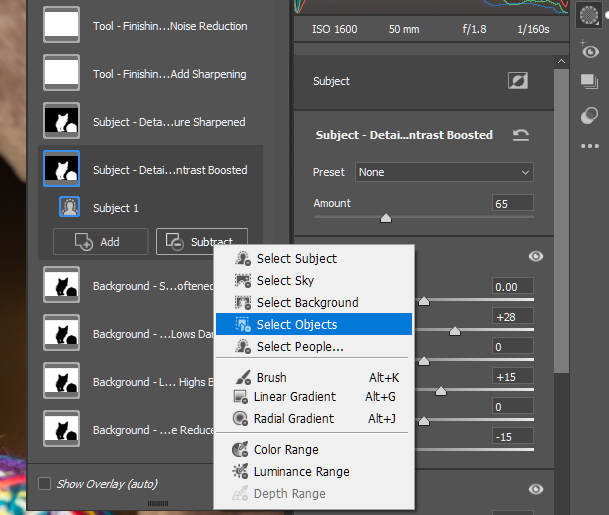This screenshot has height=515, width=609.
Task: Select the Subject 1 mask component icon
Action: coord(70,208)
